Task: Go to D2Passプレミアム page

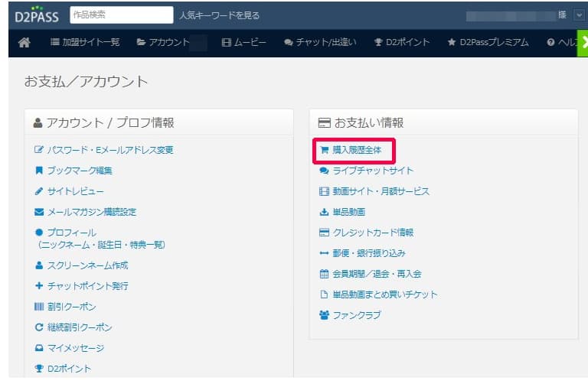Action: coord(488,43)
